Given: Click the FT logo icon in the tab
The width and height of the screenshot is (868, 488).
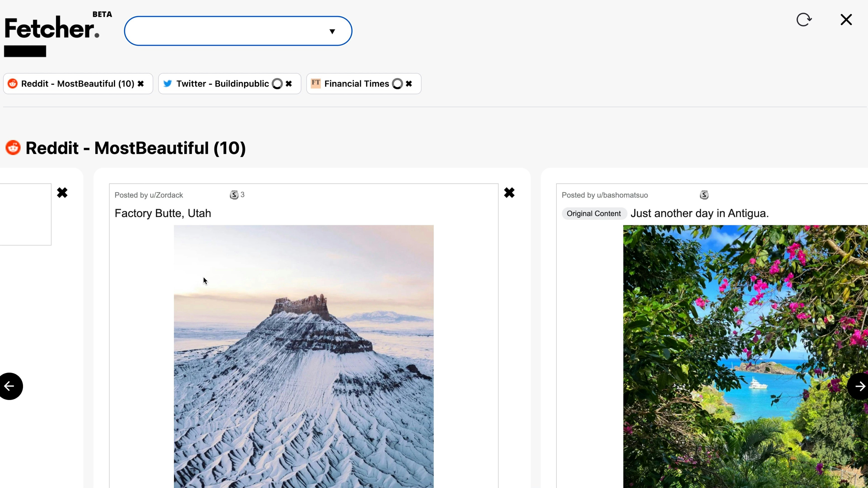Looking at the screenshot, I should (x=316, y=83).
